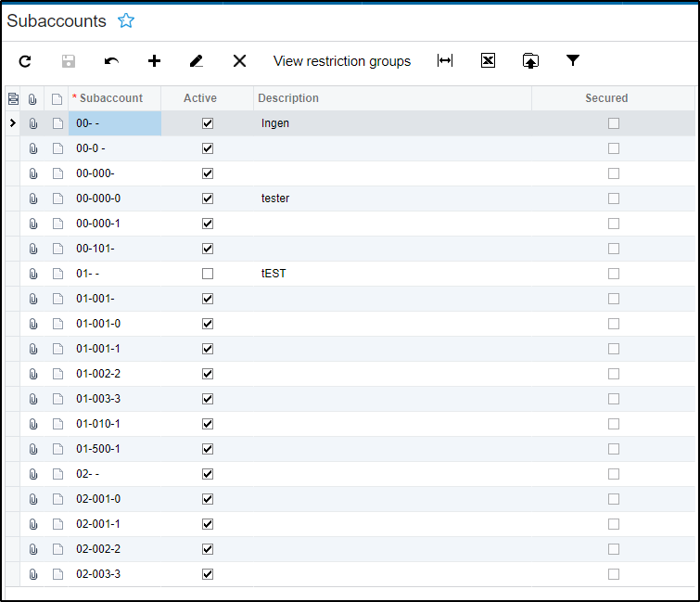
Task: Select subaccount cell 02- -
Action: coord(115,474)
